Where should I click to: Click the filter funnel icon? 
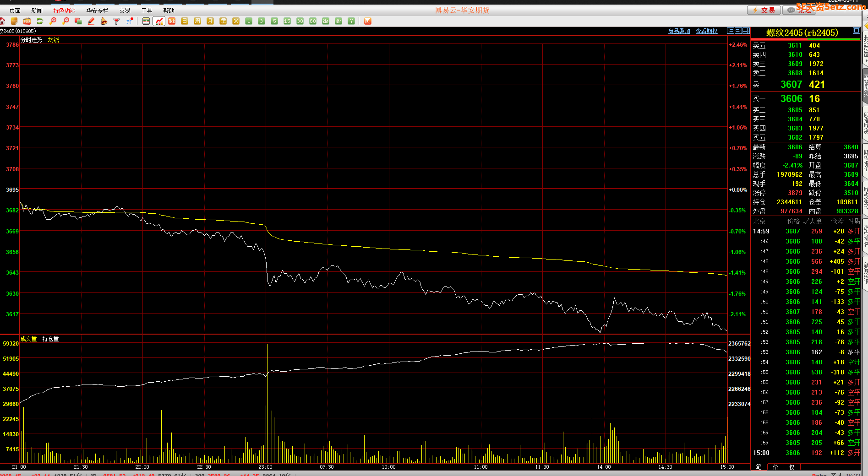coord(117,21)
